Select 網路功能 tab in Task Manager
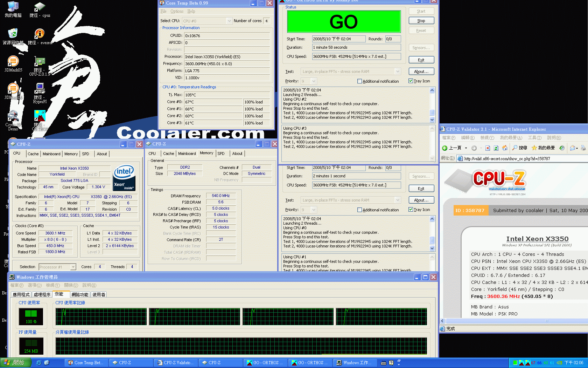 pyautogui.click(x=80, y=295)
